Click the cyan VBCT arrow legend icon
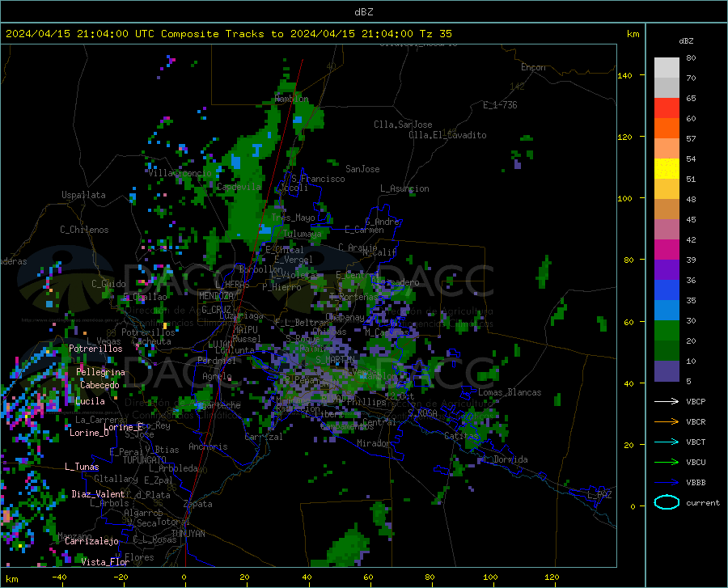Screen dimensions: 728x588 click(667, 442)
